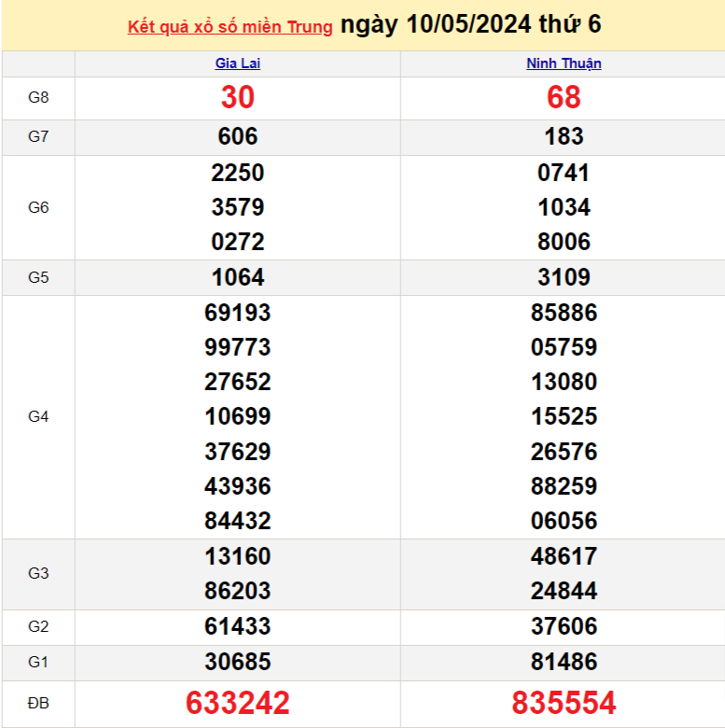This screenshot has width=725, height=728.
Task: Click G6 number 0741
Action: click(564, 173)
